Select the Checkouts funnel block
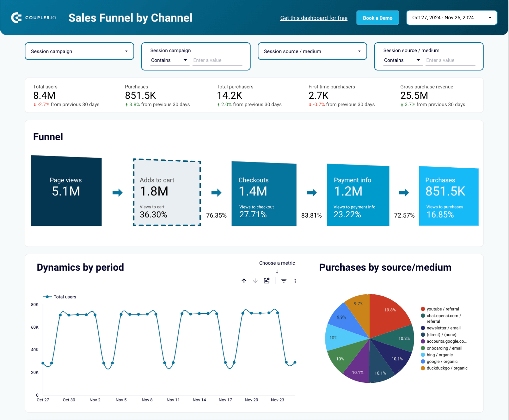 [x=264, y=194]
